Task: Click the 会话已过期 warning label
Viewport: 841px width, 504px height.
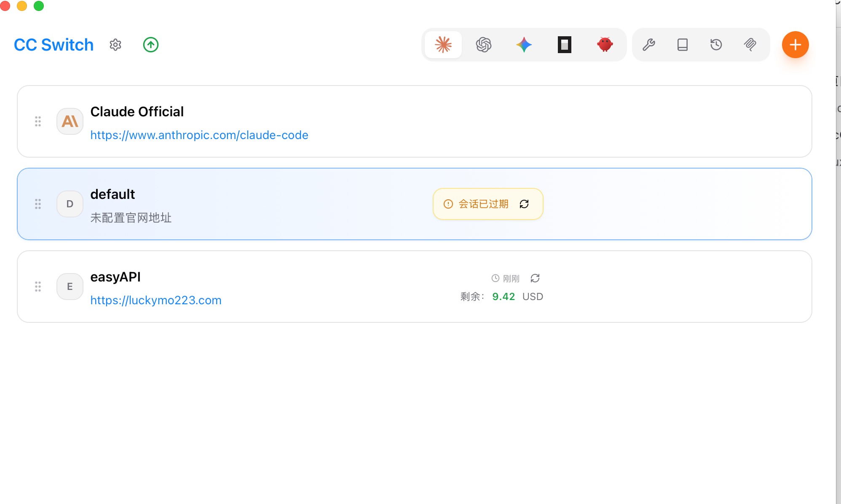Action: [x=484, y=204]
